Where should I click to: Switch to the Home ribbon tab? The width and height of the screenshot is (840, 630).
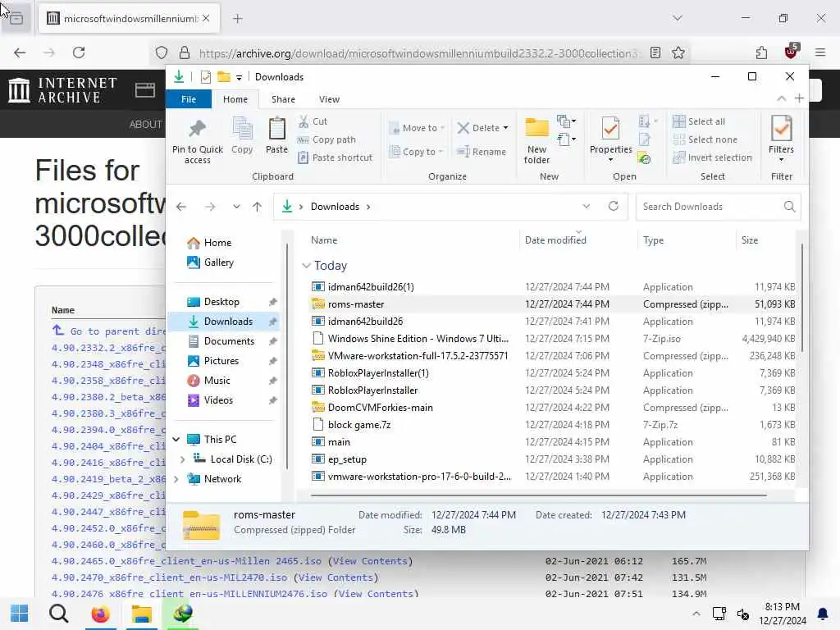[235, 99]
